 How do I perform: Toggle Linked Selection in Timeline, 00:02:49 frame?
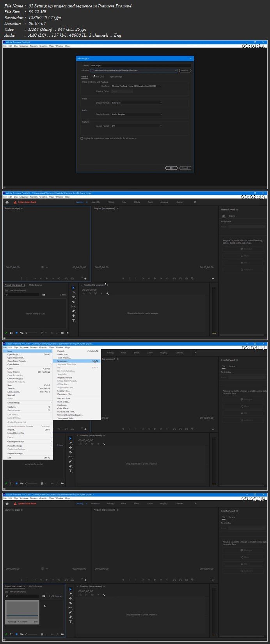click(x=96, y=294)
